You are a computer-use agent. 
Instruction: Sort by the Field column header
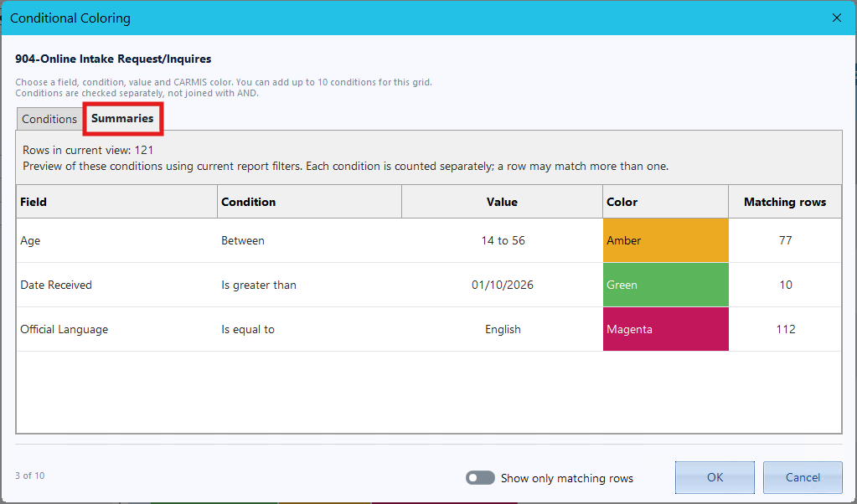pyautogui.click(x=117, y=202)
